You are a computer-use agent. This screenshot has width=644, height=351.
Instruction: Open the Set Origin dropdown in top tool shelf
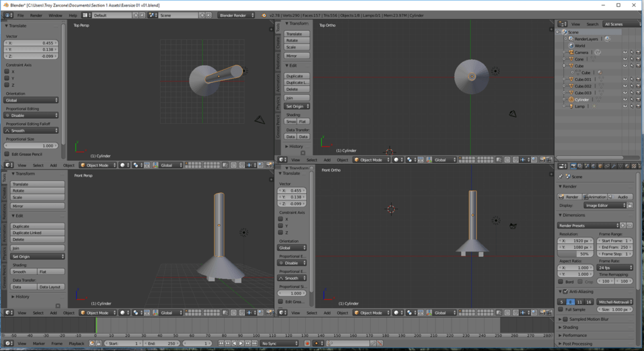pos(297,106)
